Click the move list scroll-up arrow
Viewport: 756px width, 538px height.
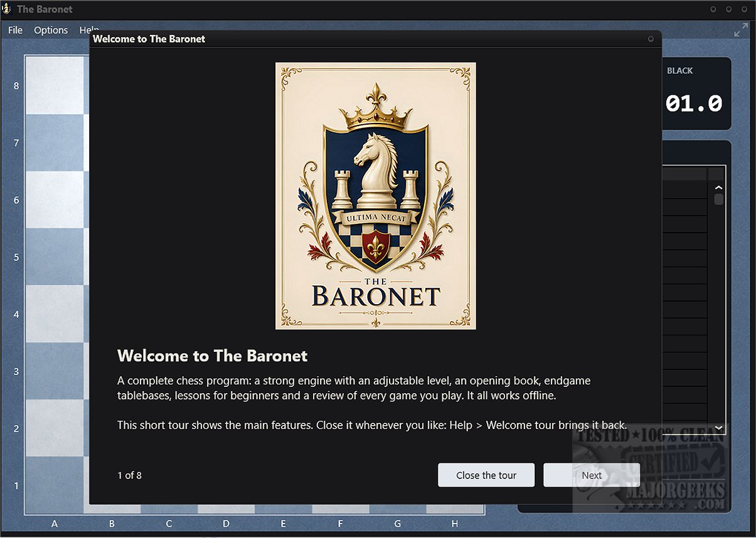pyautogui.click(x=719, y=187)
